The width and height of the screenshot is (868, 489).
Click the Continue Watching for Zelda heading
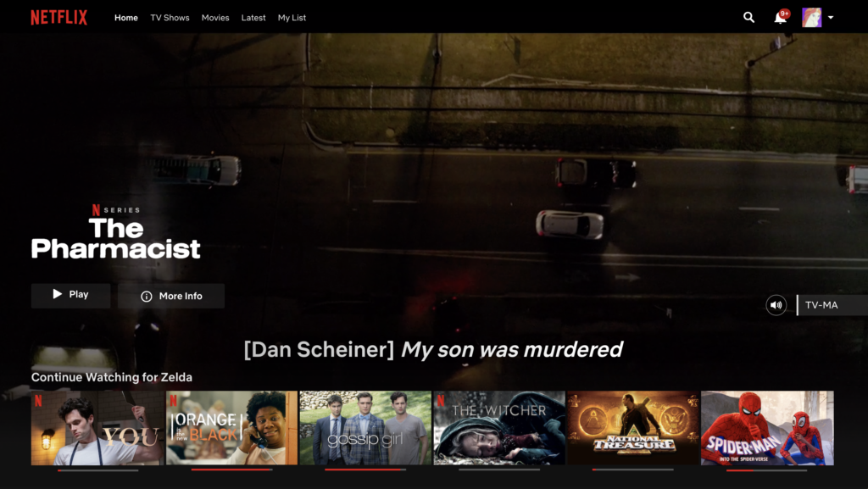click(x=112, y=377)
